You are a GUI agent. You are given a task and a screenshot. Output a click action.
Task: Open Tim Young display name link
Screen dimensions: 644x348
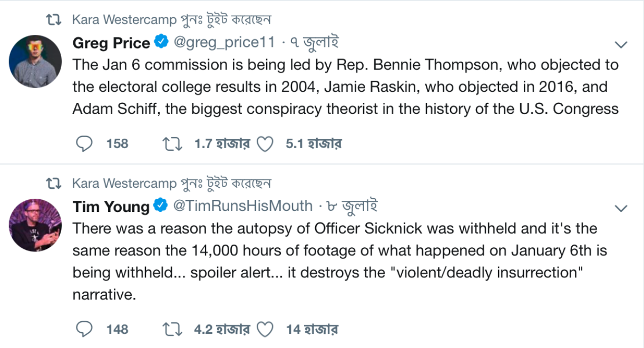111,206
